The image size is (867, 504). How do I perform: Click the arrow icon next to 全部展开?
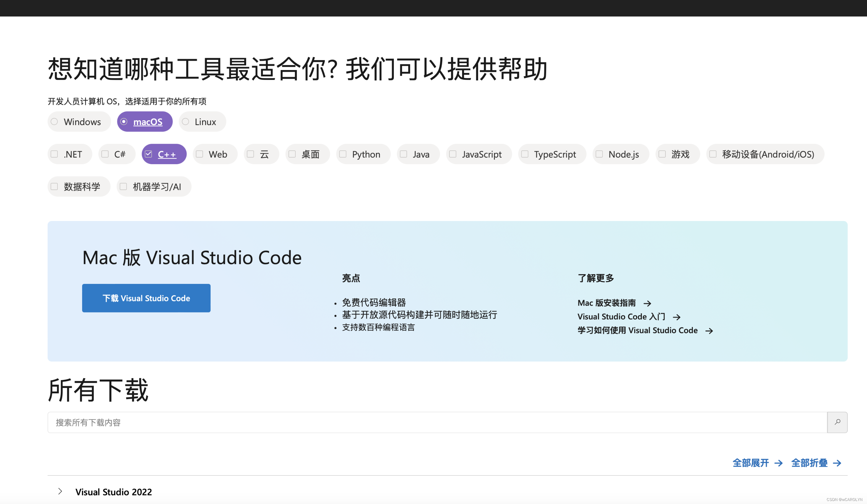(779, 463)
